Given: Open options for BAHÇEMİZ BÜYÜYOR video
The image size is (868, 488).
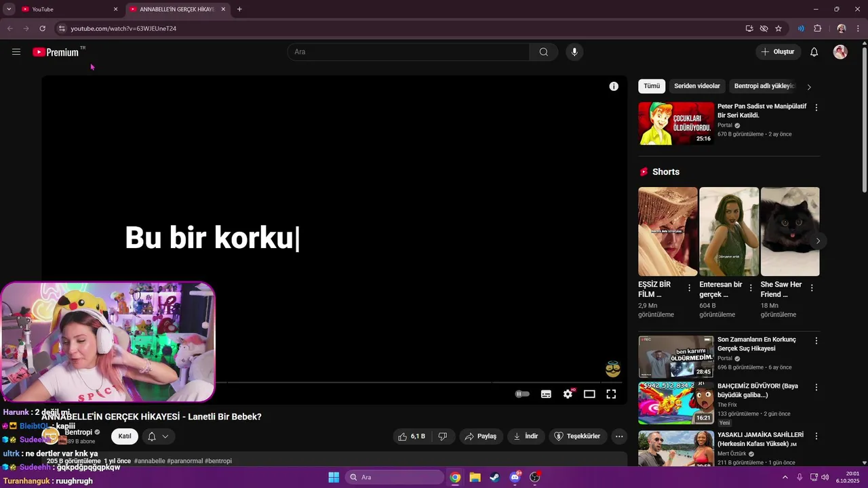Looking at the screenshot, I should point(816,388).
